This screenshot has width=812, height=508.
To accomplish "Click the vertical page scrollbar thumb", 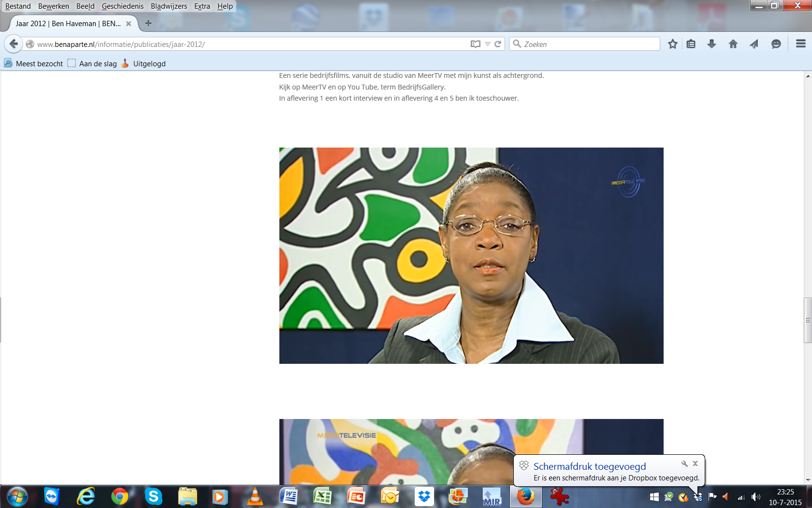I will (x=808, y=320).
